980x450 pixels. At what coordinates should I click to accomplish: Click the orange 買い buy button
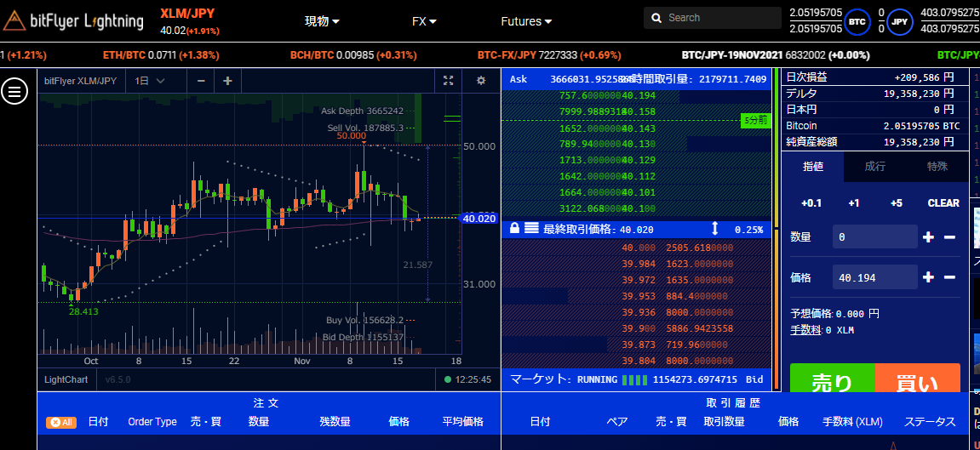(918, 379)
